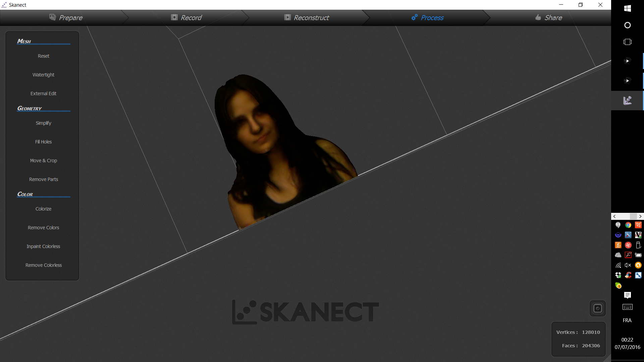Click the muted volume tray icon
Image resolution: width=644 pixels, height=362 pixels.
[x=628, y=265]
